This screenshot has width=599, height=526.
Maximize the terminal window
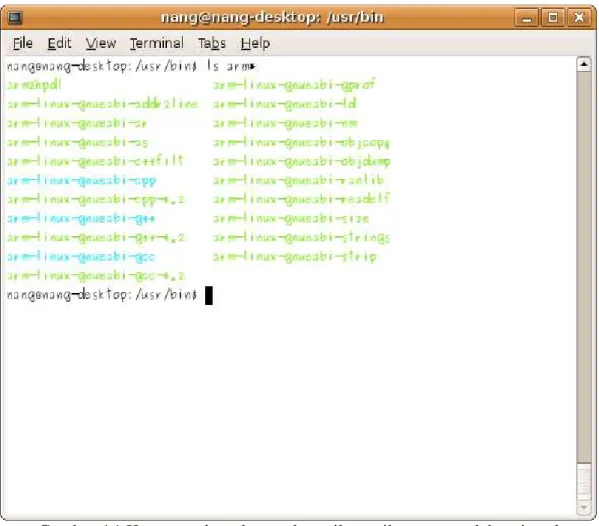(x=553, y=18)
